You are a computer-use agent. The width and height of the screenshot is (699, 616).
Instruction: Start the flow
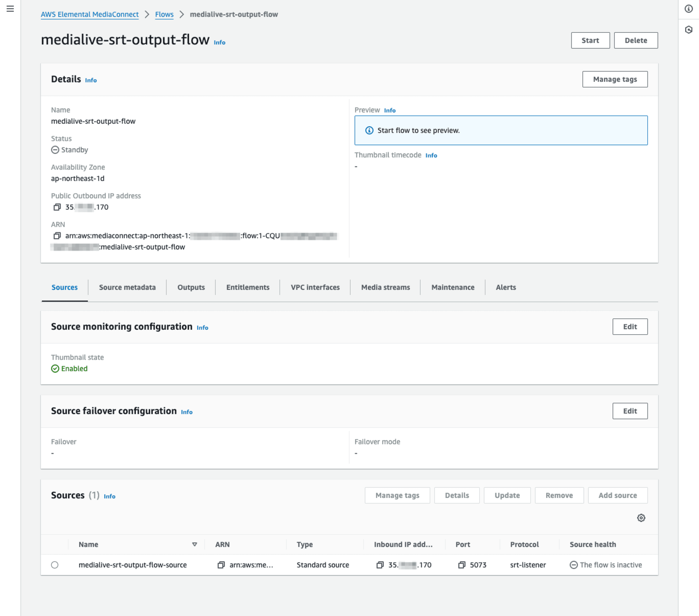[590, 40]
